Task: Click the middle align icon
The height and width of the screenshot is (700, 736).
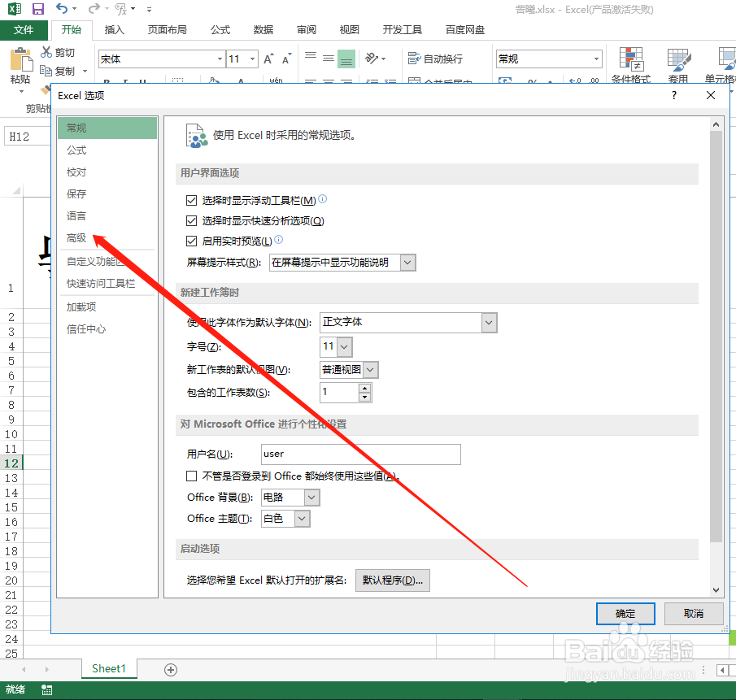Action: pos(329,59)
